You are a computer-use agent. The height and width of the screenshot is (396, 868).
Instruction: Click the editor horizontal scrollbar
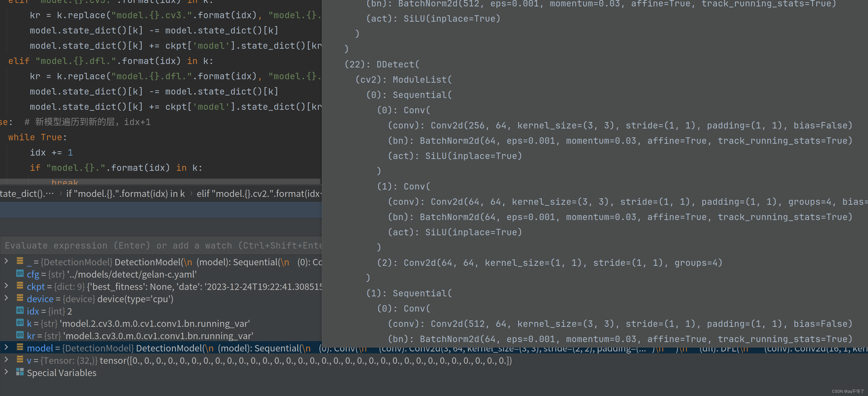pos(160,181)
